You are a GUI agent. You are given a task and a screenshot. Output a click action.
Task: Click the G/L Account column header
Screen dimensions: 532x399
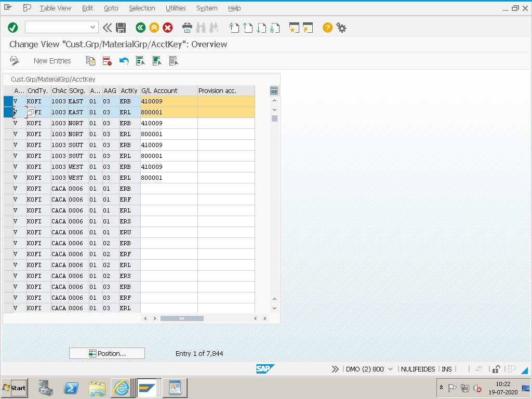click(169, 90)
